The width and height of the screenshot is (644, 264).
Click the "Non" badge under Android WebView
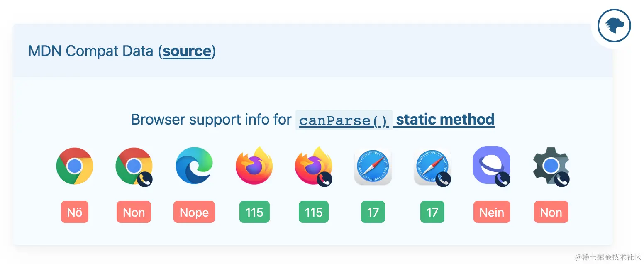(x=551, y=212)
